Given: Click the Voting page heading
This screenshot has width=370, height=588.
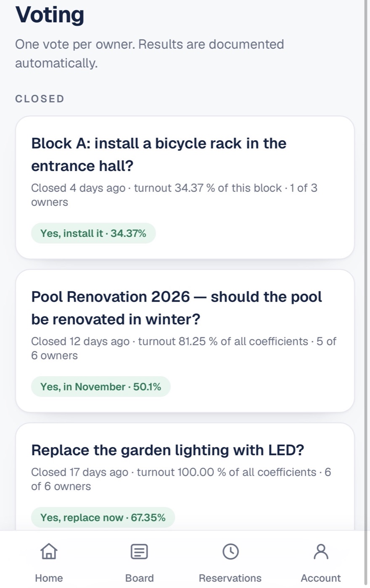Looking at the screenshot, I should click(50, 14).
